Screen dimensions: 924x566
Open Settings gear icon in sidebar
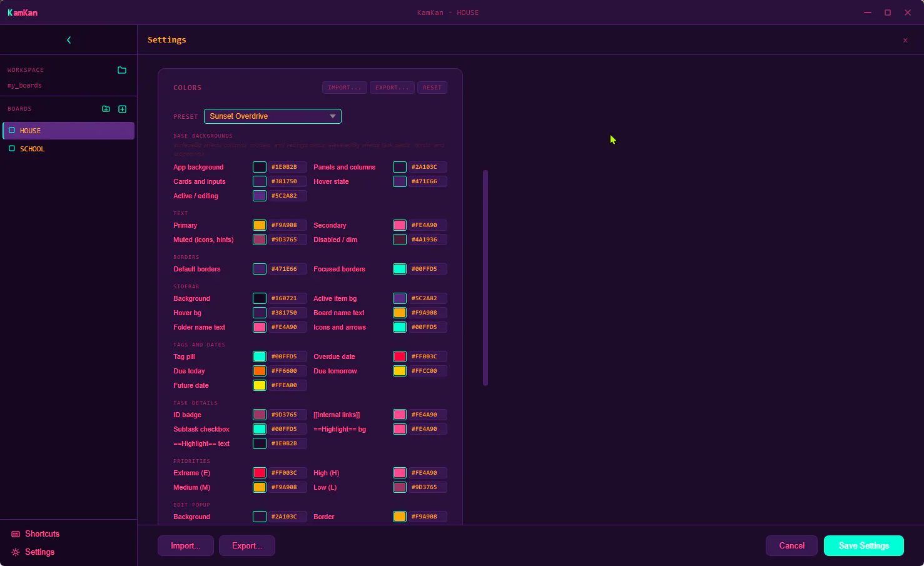click(16, 552)
